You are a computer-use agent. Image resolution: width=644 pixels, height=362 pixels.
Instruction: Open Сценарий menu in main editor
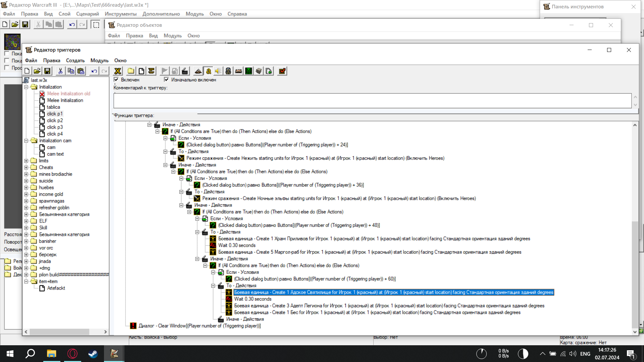[88, 14]
